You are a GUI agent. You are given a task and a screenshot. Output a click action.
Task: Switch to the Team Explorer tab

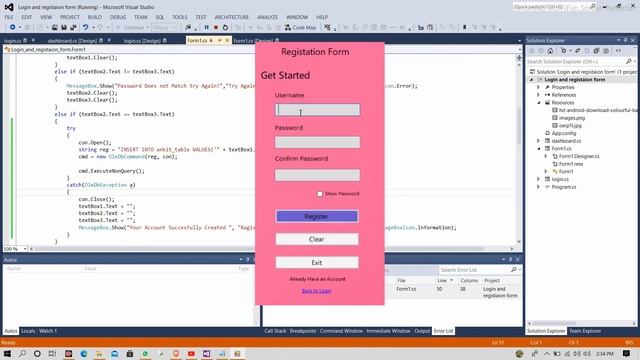click(x=585, y=331)
